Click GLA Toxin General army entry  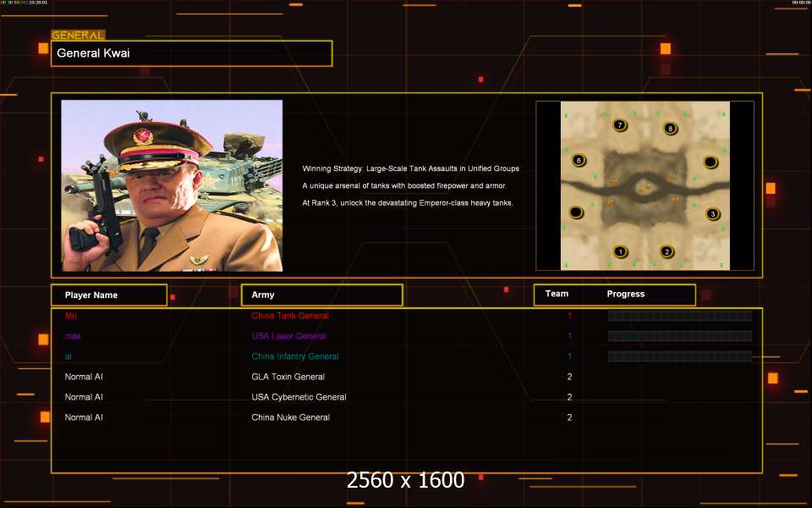288,377
